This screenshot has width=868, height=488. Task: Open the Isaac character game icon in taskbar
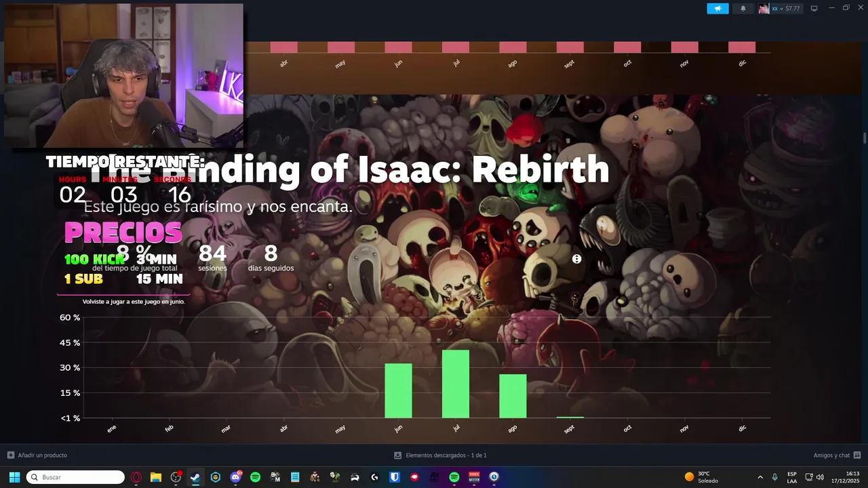(315, 477)
